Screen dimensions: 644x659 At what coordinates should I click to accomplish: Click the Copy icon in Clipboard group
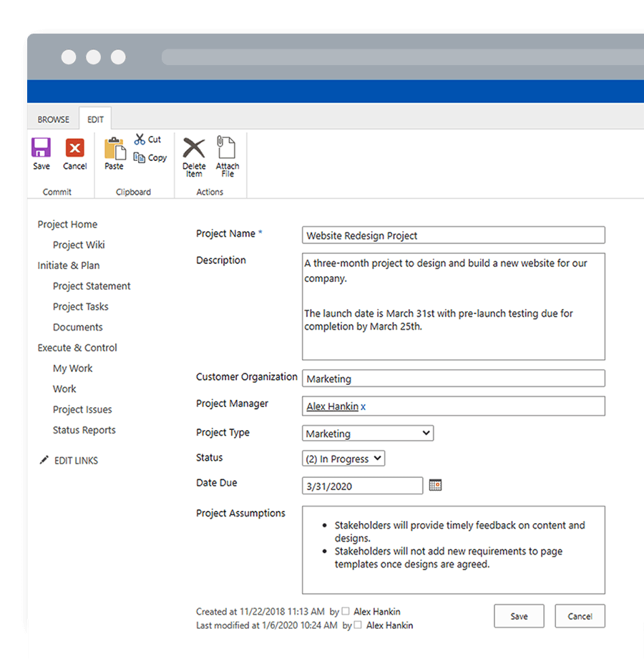coord(140,157)
